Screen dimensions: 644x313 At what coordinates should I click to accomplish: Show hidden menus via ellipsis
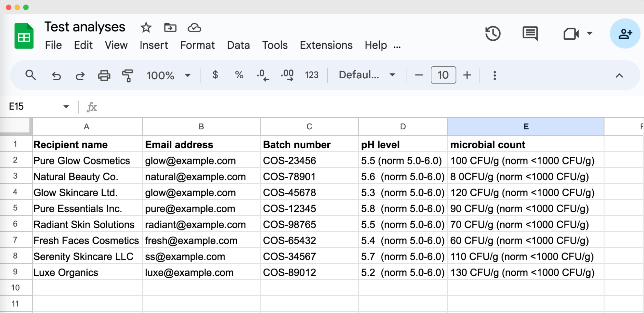(397, 47)
